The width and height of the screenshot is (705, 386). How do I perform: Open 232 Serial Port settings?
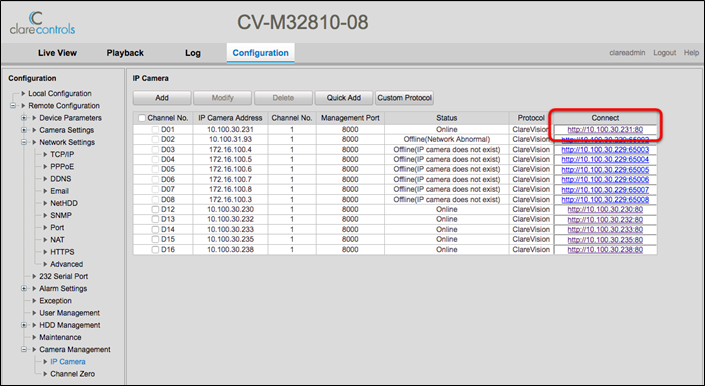click(63, 276)
